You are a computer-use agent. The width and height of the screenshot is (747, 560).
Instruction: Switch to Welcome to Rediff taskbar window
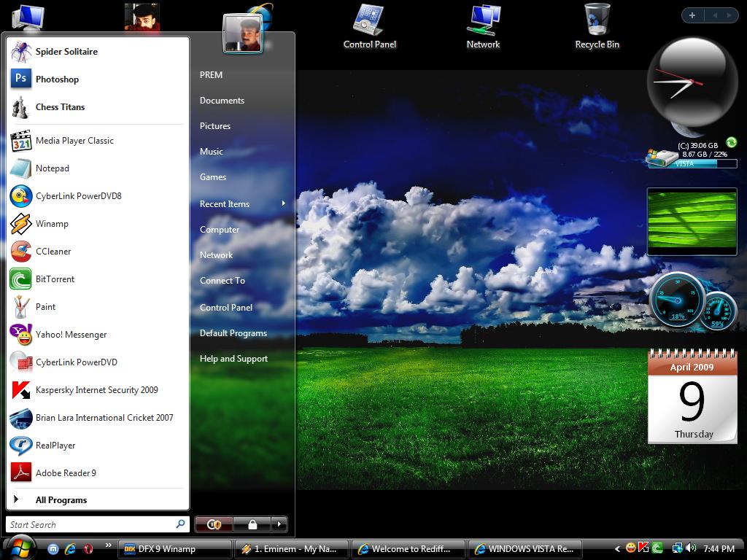[408, 548]
